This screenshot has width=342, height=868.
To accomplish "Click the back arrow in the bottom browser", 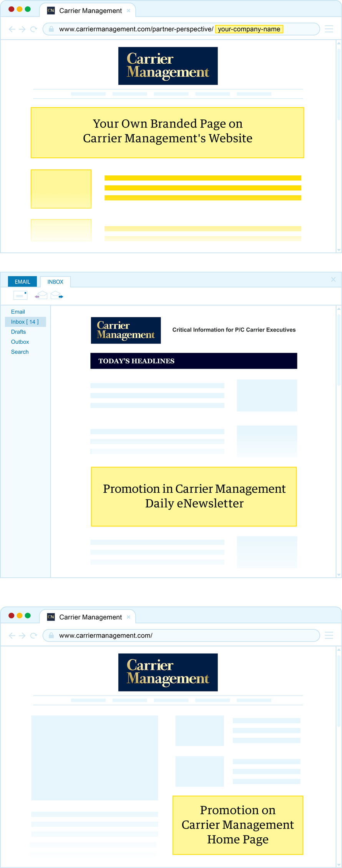I will [x=12, y=635].
